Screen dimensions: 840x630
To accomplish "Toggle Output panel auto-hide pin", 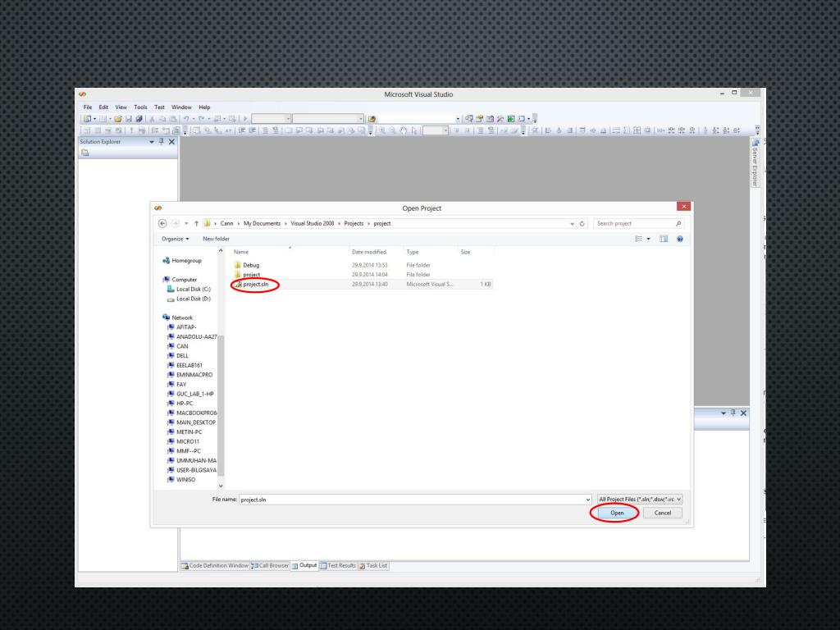I will click(x=733, y=413).
